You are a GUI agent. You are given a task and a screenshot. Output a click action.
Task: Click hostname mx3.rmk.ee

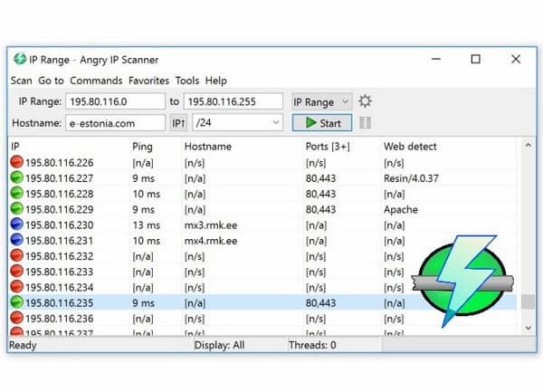211,225
